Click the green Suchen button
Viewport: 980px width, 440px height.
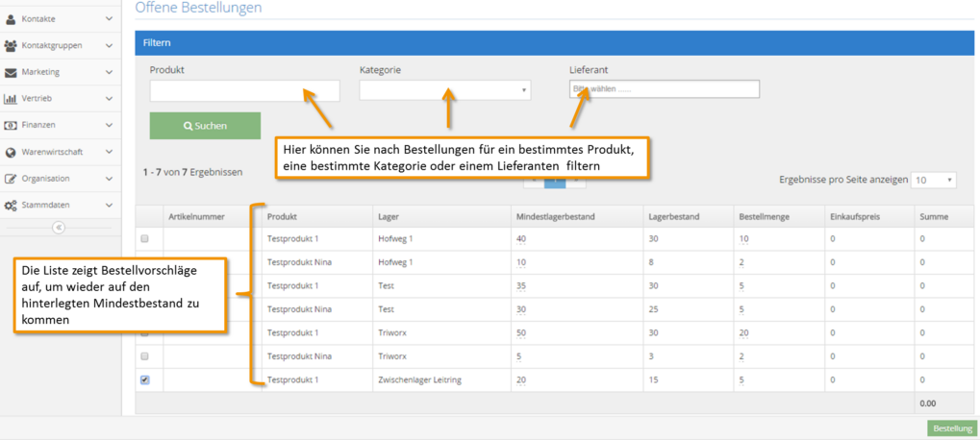(205, 126)
